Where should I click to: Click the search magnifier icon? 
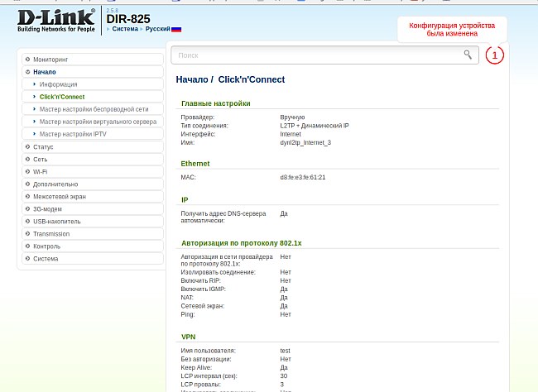click(x=468, y=55)
